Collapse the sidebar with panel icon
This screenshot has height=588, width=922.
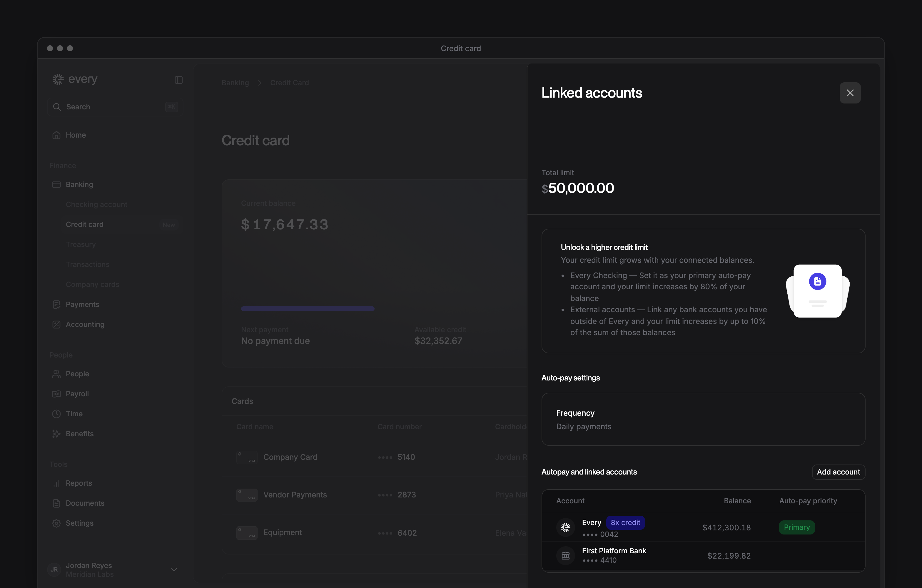178,80
